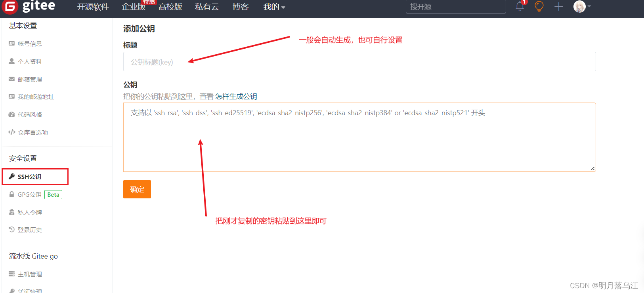Open 仓库首选项 settings
Viewport: 644px width, 293px height.
point(33,132)
